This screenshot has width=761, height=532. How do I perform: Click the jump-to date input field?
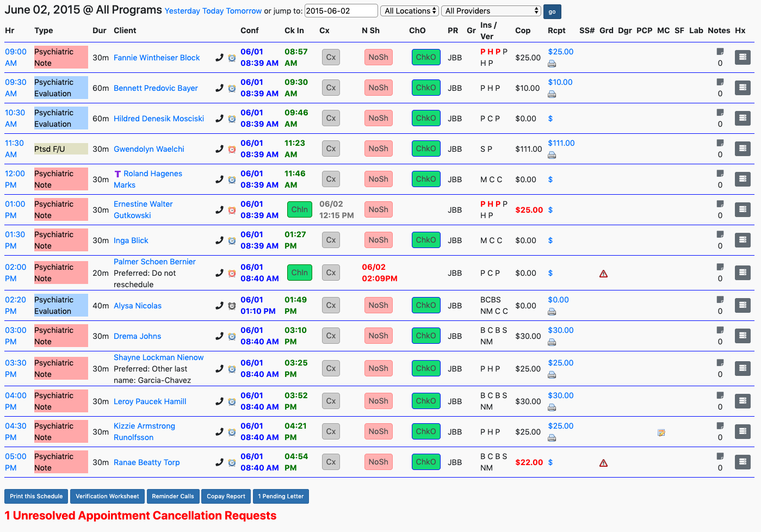(341, 11)
